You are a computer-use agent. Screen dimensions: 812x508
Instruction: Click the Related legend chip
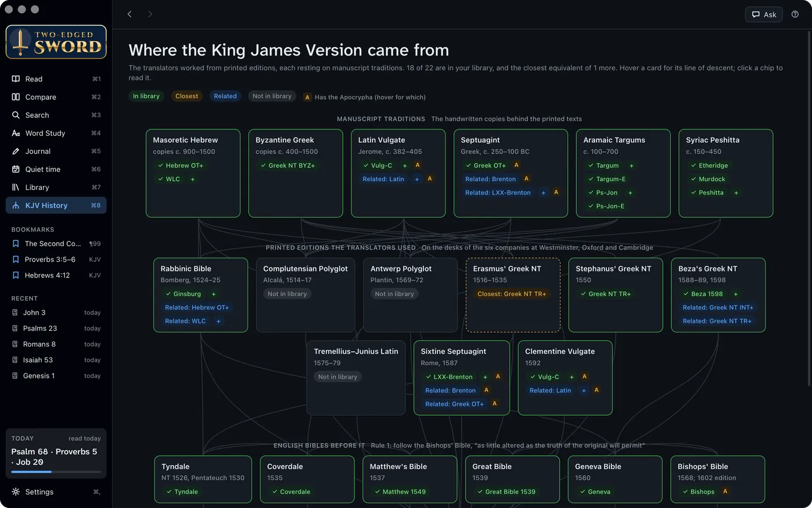pos(225,96)
